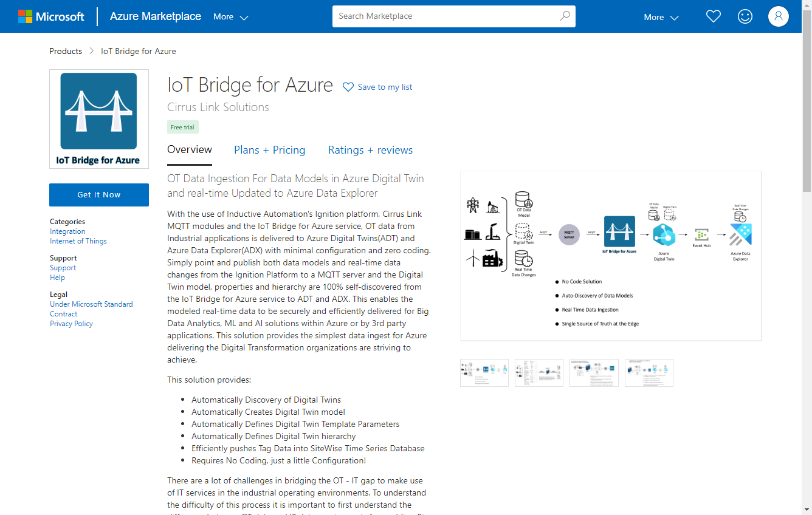Open the user account profile icon
The width and height of the screenshot is (812, 515).
click(x=778, y=16)
